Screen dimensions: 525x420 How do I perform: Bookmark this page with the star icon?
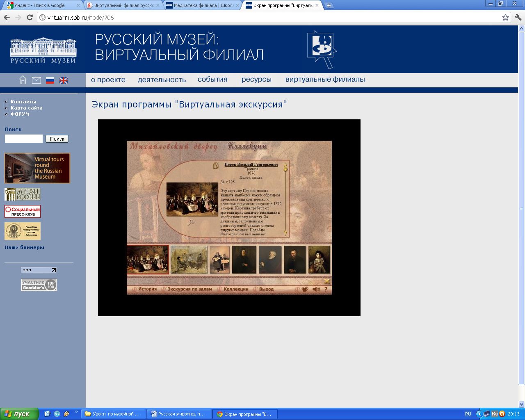(505, 17)
